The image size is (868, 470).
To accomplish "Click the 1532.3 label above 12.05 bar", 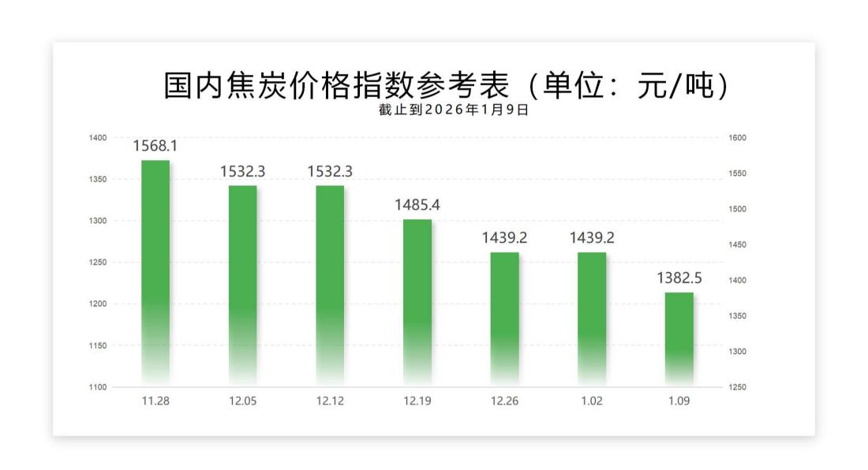I will pos(242,172).
